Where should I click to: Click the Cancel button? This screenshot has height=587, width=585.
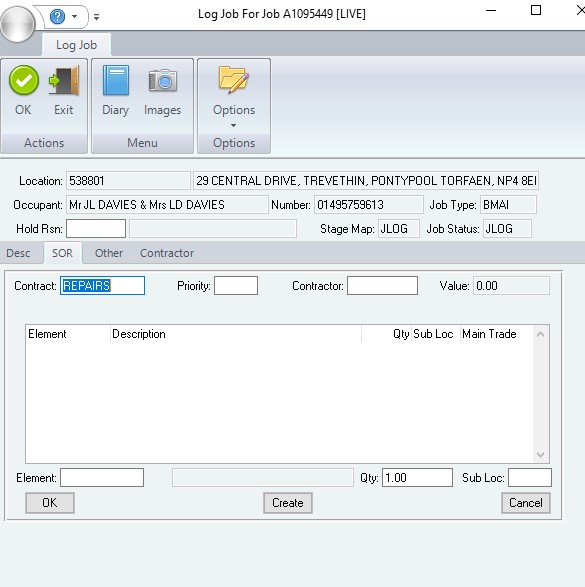click(x=526, y=503)
